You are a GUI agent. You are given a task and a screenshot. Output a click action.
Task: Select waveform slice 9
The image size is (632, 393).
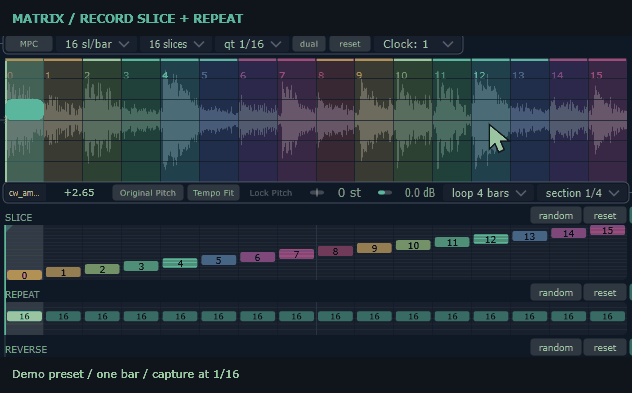click(x=374, y=121)
